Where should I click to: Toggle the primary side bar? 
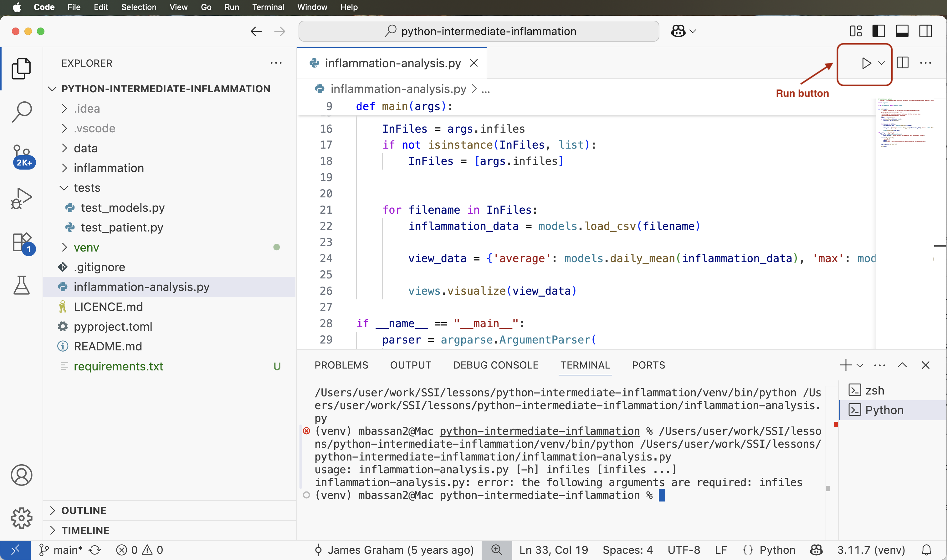pyautogui.click(x=879, y=31)
